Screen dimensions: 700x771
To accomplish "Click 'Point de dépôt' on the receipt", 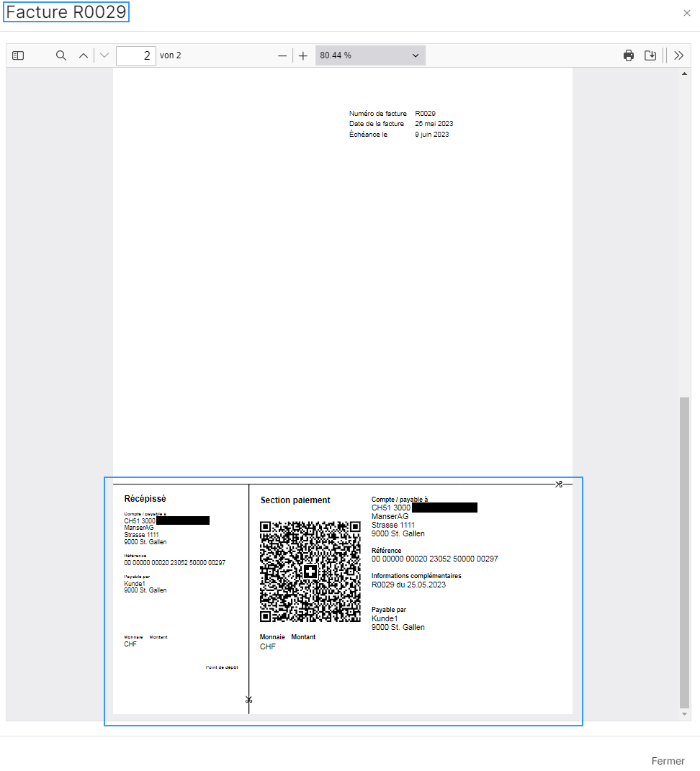I will pos(222,667).
